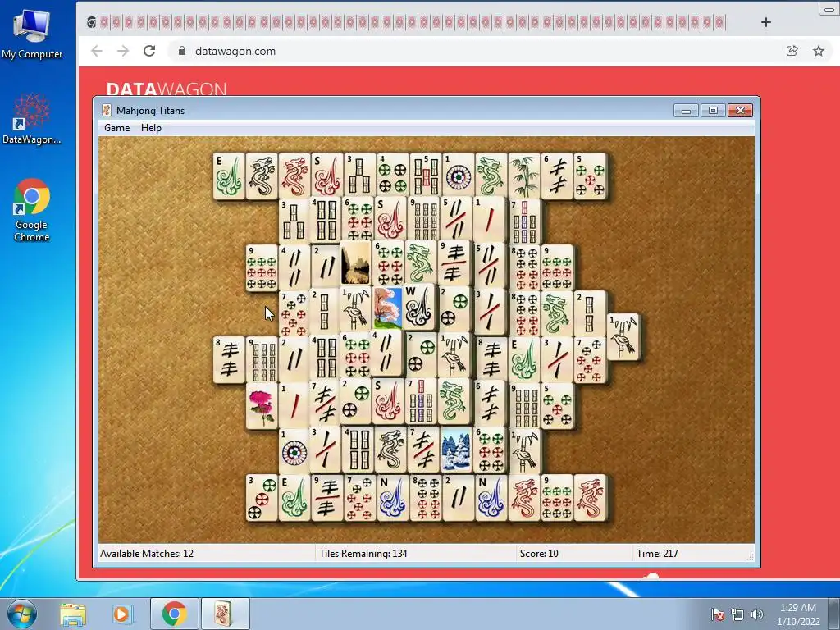840x630 pixels.
Task: Open the share page icon
Action: pyautogui.click(x=792, y=51)
